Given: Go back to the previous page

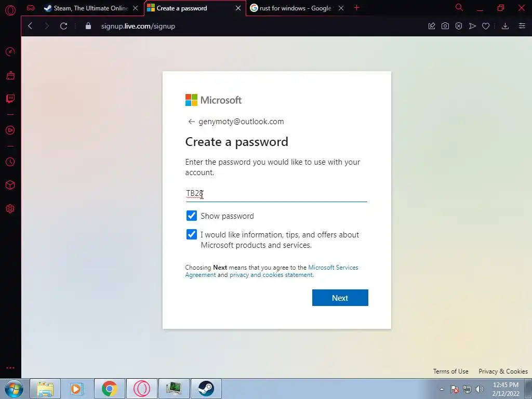Looking at the screenshot, I should (x=30, y=26).
